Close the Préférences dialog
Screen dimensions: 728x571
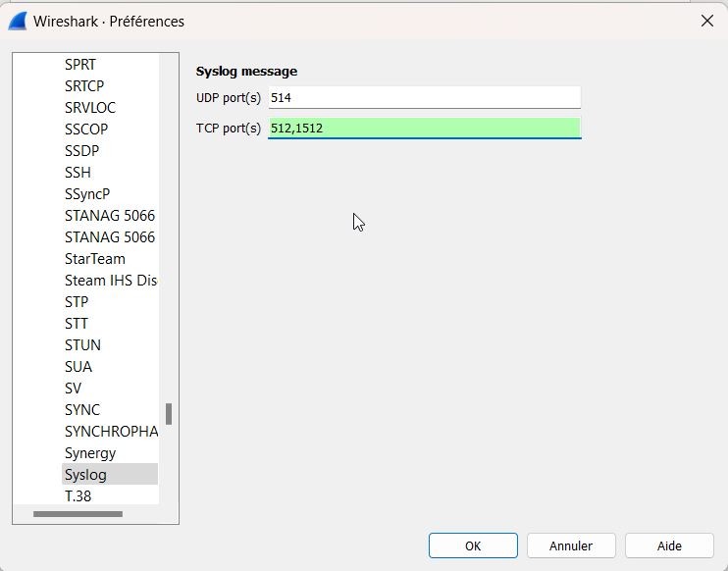(x=707, y=21)
